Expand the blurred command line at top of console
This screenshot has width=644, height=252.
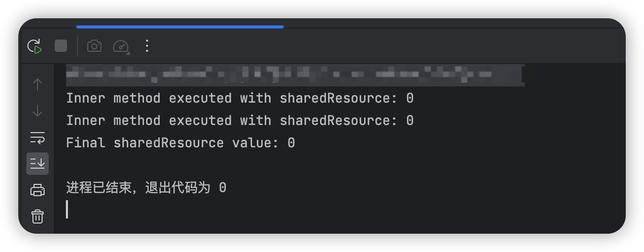[x=295, y=75]
